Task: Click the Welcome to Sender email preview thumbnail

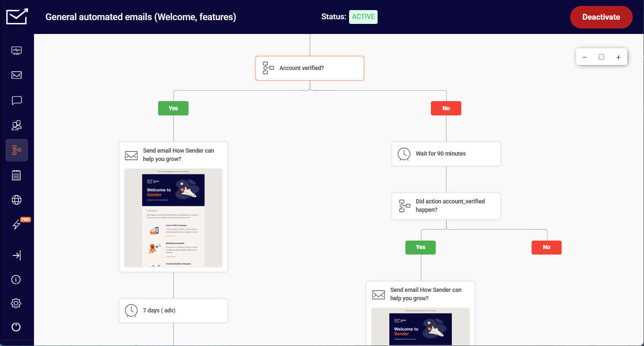Action: [x=173, y=218]
